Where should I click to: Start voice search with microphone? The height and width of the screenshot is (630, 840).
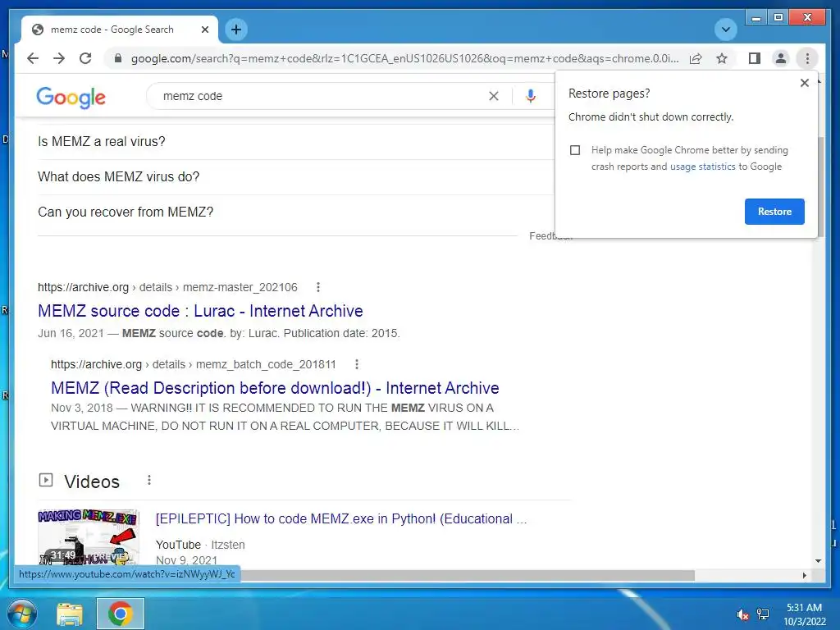click(531, 96)
